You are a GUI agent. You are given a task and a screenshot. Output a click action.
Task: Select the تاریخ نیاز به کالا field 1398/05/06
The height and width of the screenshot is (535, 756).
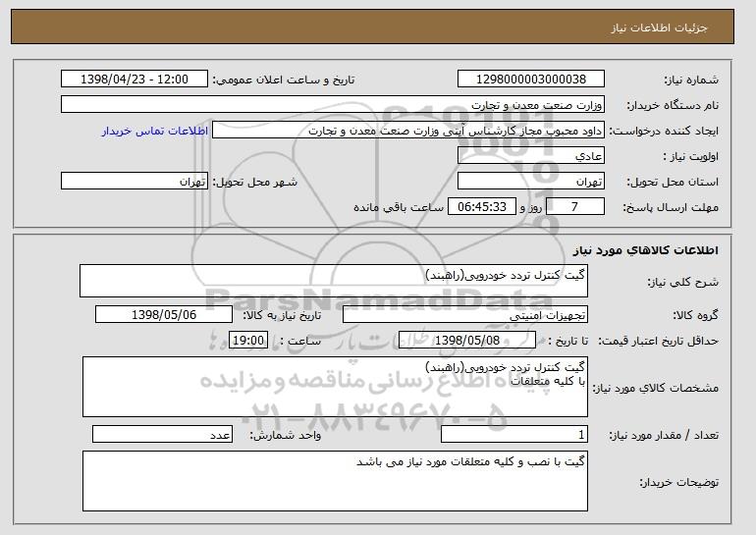pos(164,315)
